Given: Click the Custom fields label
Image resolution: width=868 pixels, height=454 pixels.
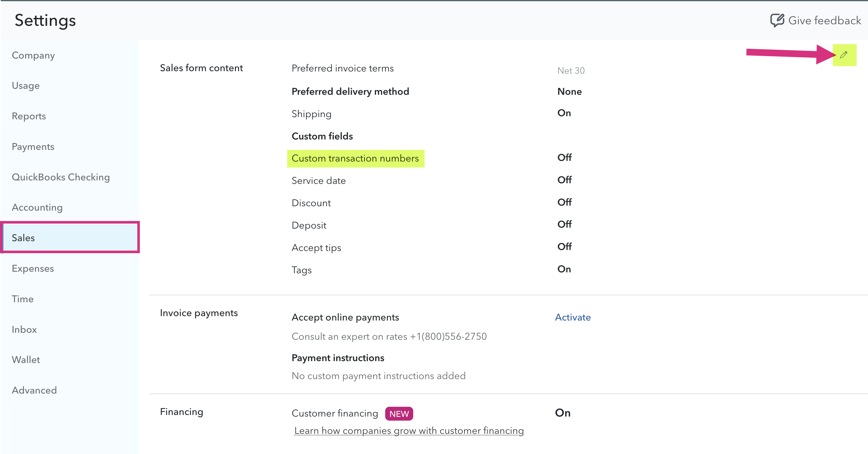Looking at the screenshot, I should (x=322, y=136).
